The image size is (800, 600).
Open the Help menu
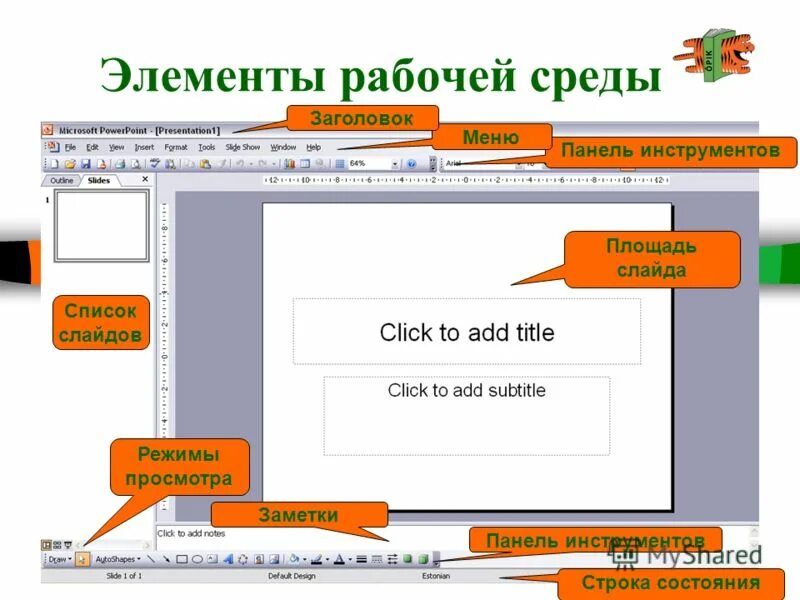coord(313,147)
